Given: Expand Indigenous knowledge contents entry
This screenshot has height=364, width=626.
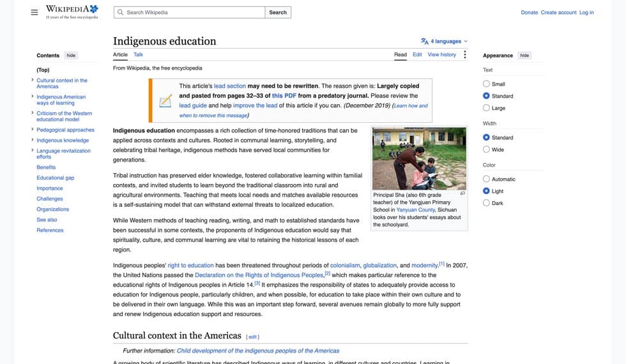Looking at the screenshot, I should (x=33, y=140).
